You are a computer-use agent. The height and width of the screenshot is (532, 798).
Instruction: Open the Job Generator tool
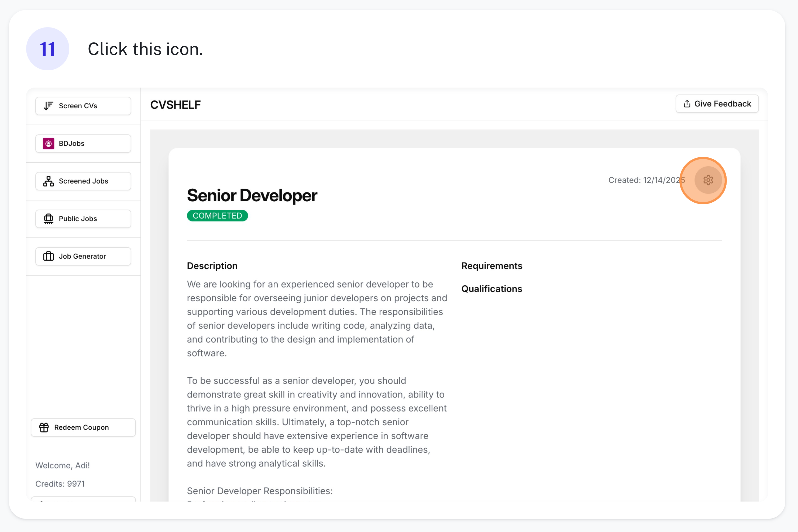coord(82,256)
